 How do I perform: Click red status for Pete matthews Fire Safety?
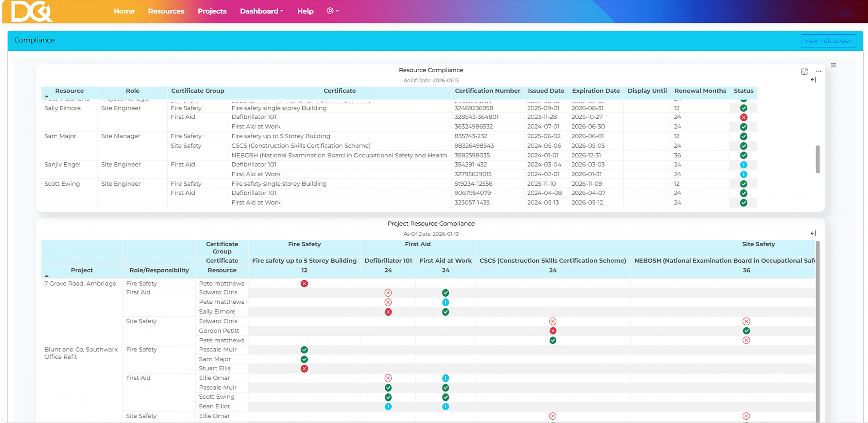pyautogui.click(x=304, y=284)
